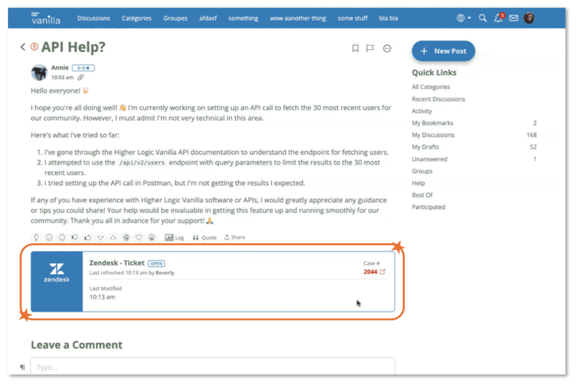Image resolution: width=585 pixels, height=392 pixels.
Task: Flag the API Help post
Action: tap(370, 49)
